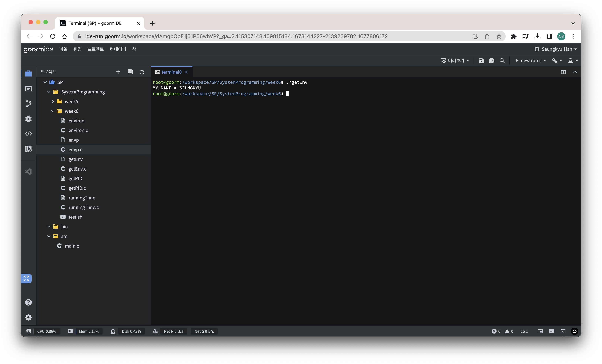Click the code snippet brackets sidebar icon
Image resolution: width=602 pixels, height=364 pixels.
(28, 134)
